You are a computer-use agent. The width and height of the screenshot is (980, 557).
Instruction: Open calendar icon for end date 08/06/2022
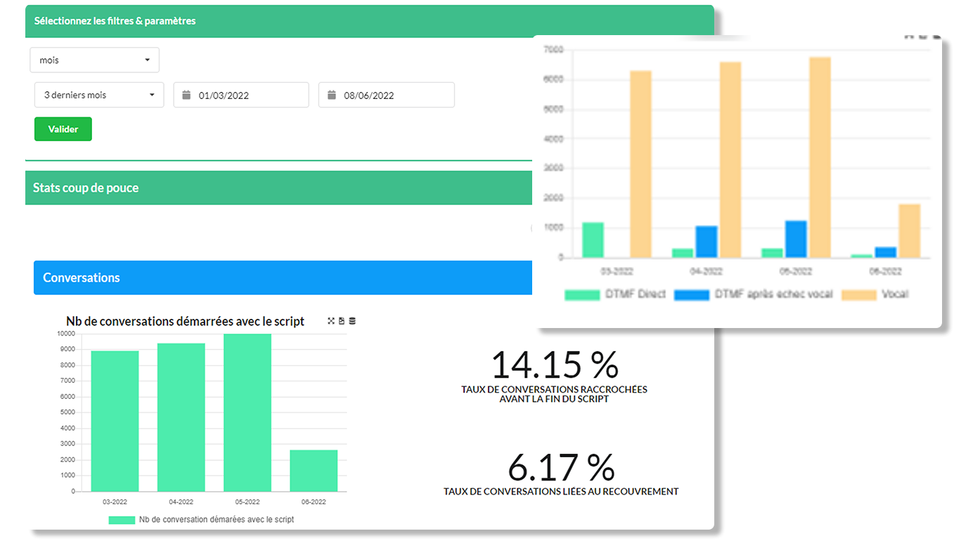click(332, 95)
